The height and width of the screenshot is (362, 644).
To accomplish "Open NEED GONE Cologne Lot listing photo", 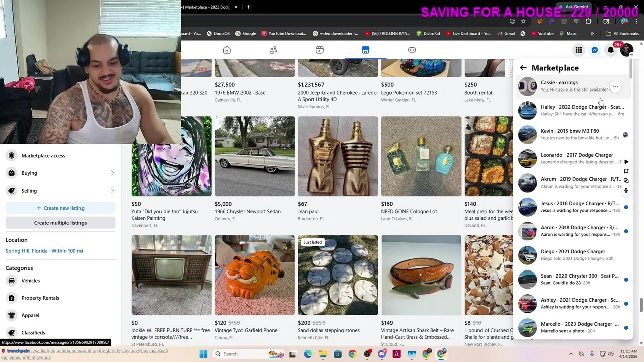I will (x=421, y=156).
